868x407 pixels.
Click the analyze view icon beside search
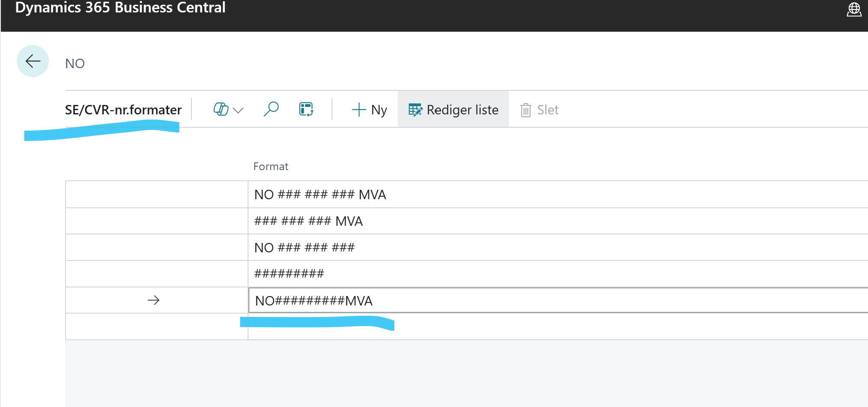pos(306,110)
